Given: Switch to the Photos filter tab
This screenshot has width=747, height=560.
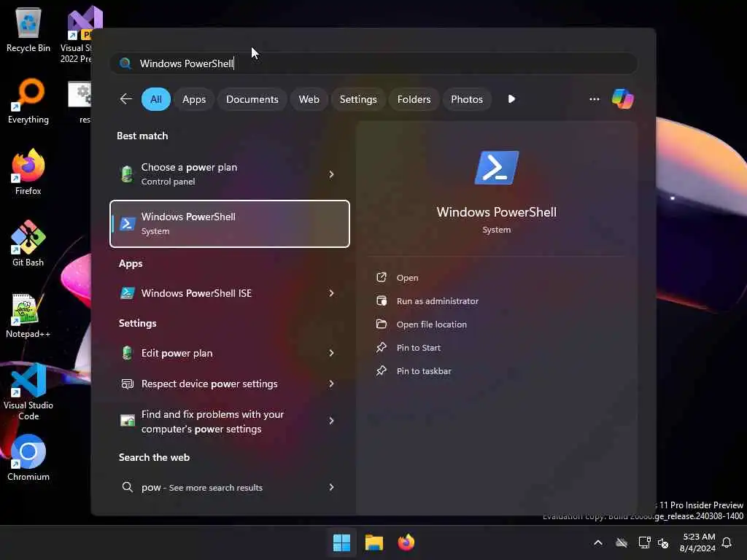Looking at the screenshot, I should click(466, 99).
